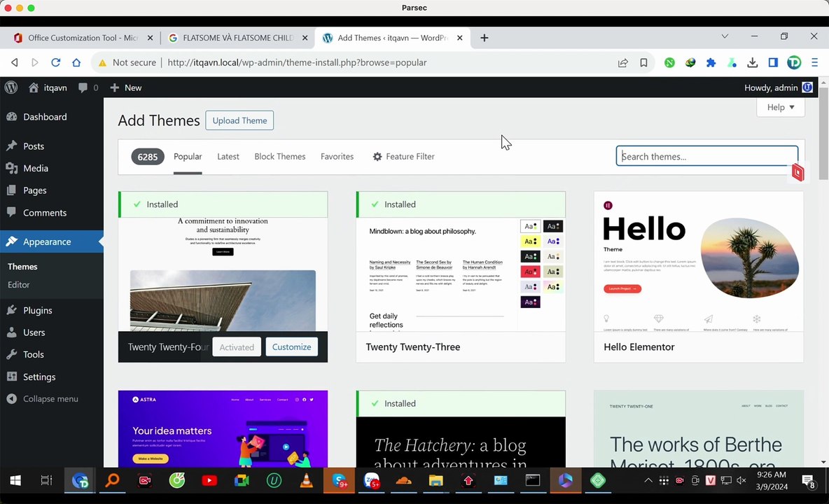Open YouTube from the taskbar
Viewport: 829px width, 504px height.
(209, 480)
